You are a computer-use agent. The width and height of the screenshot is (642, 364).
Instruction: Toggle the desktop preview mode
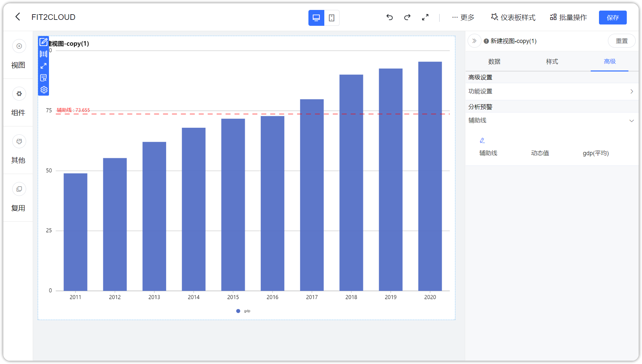tap(316, 18)
